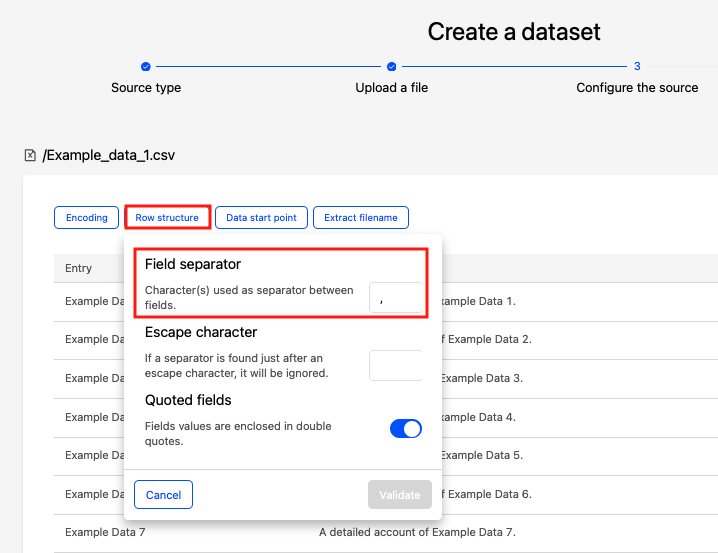
Task: Click the CSV file icon beside Example_data_1.csv
Action: tap(32, 155)
